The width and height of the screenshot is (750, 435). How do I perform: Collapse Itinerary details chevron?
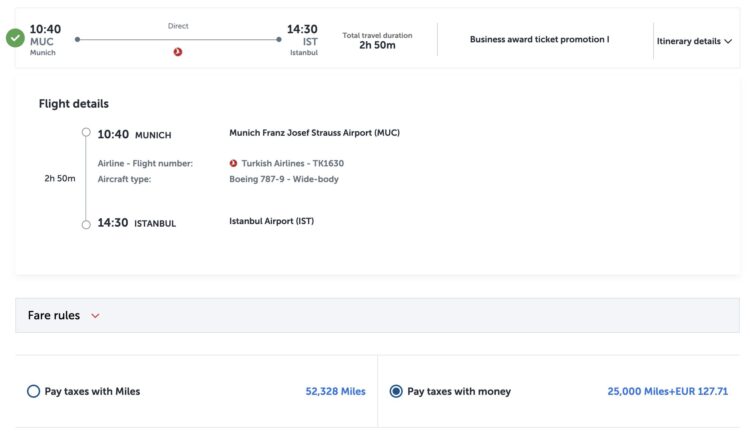pyautogui.click(x=728, y=41)
